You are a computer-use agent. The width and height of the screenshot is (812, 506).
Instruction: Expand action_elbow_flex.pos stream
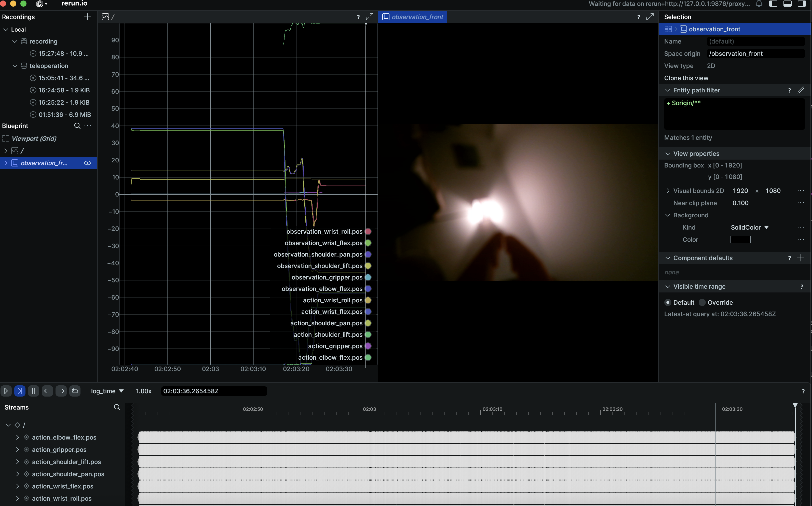click(x=17, y=437)
